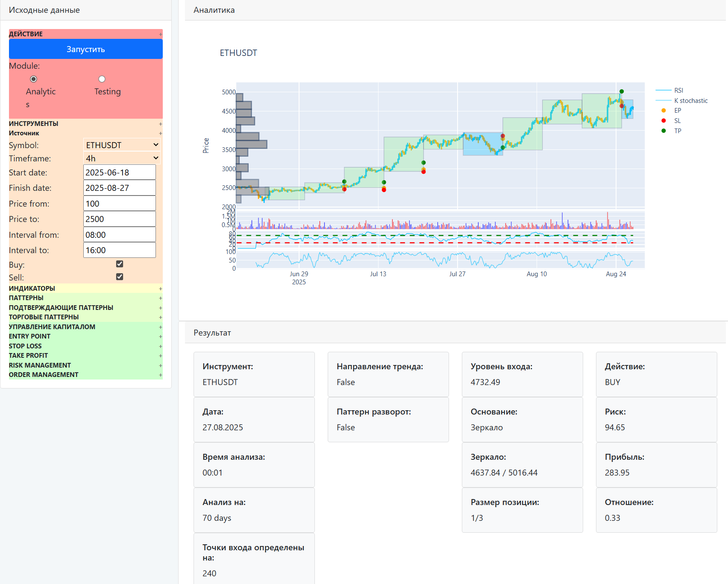This screenshot has height=584, width=728.
Task: Toggle the RSI legend entry
Action: [678, 91]
